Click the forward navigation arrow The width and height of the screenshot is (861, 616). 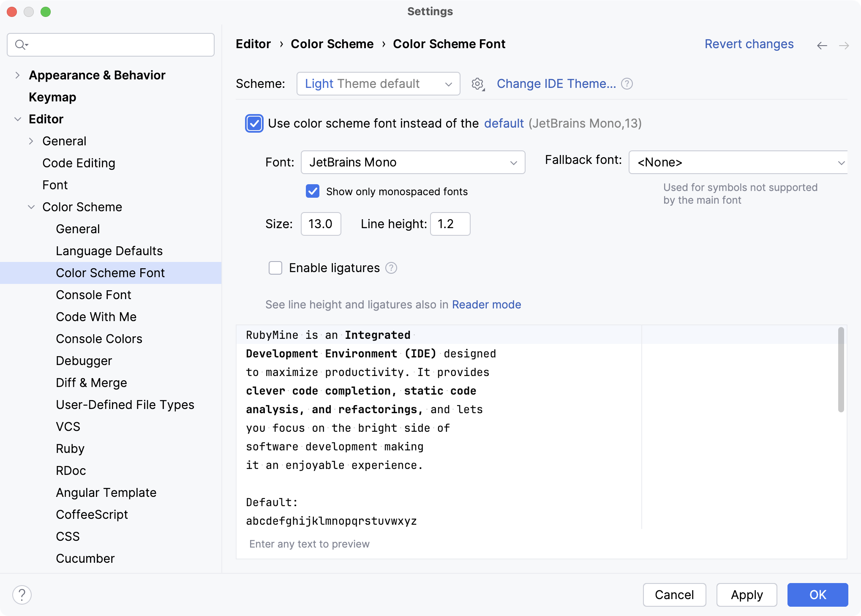click(844, 45)
